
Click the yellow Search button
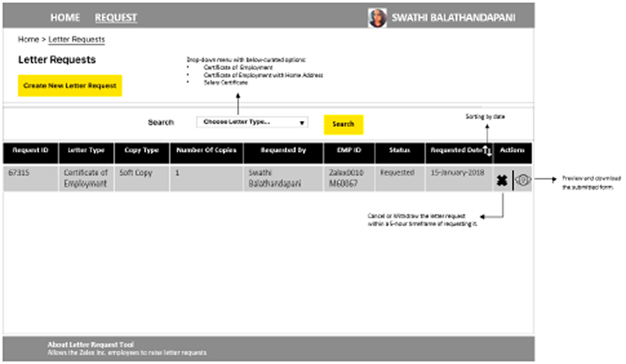click(x=344, y=125)
